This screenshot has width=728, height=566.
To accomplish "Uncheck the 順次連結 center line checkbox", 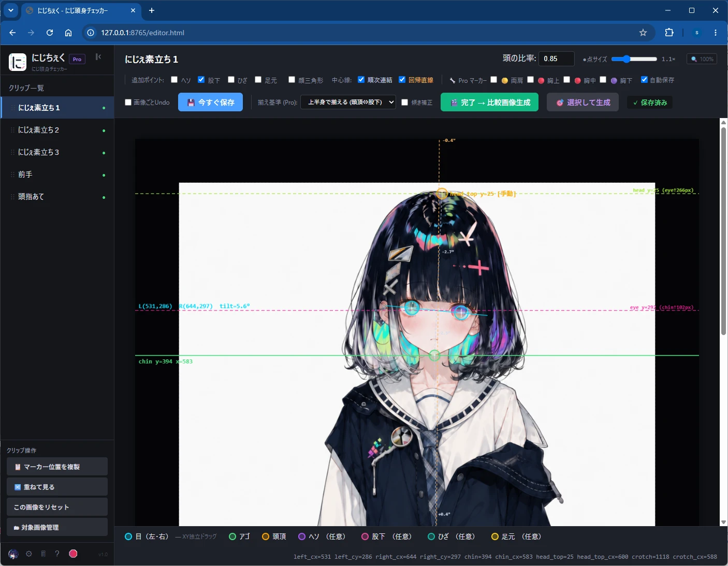I will [x=361, y=80].
